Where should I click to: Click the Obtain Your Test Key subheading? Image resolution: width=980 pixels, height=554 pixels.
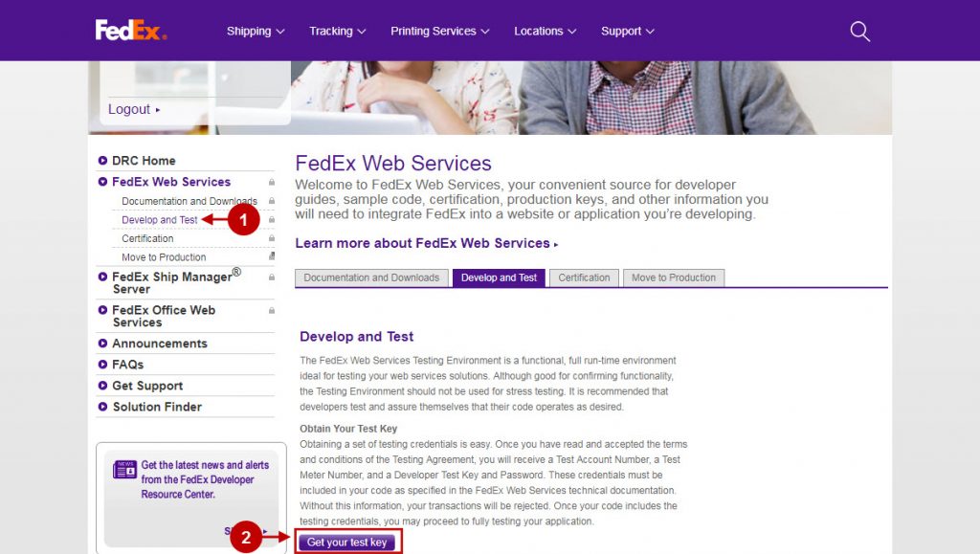[348, 429]
